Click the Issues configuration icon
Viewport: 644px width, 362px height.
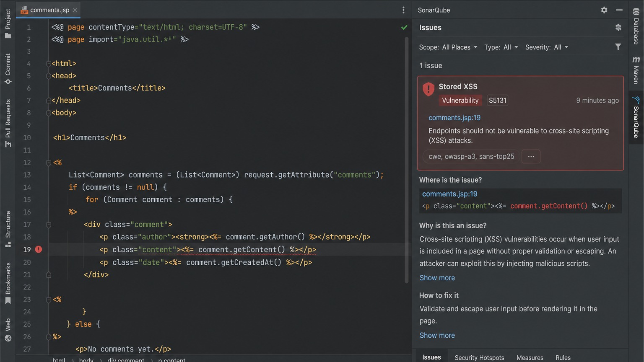[x=618, y=27]
